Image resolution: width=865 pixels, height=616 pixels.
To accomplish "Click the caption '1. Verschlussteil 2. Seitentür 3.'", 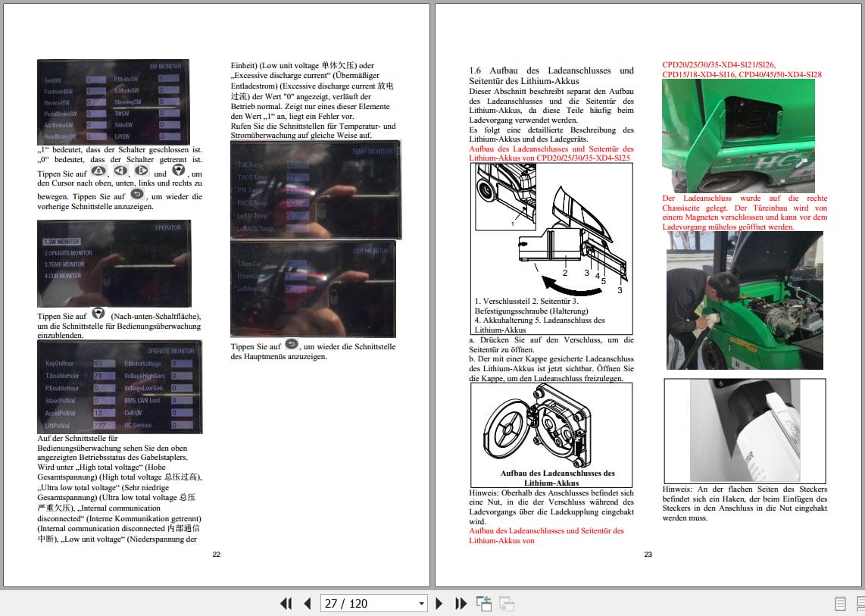I will (526, 302).
